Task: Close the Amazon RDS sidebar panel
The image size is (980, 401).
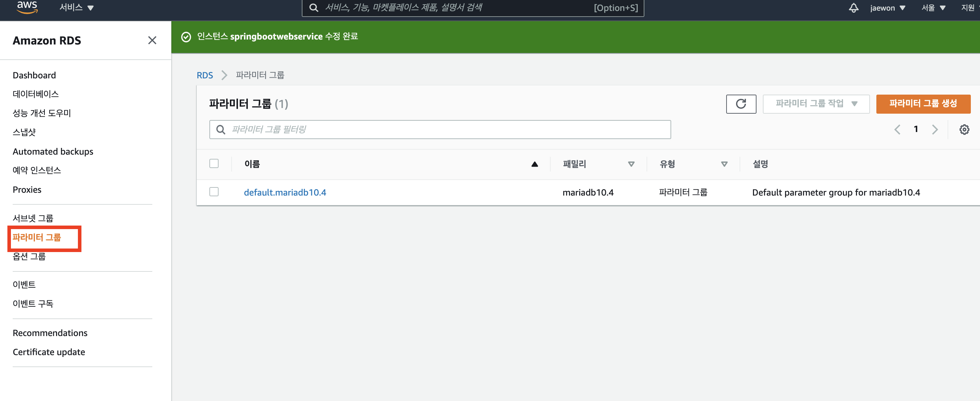Action: (152, 40)
